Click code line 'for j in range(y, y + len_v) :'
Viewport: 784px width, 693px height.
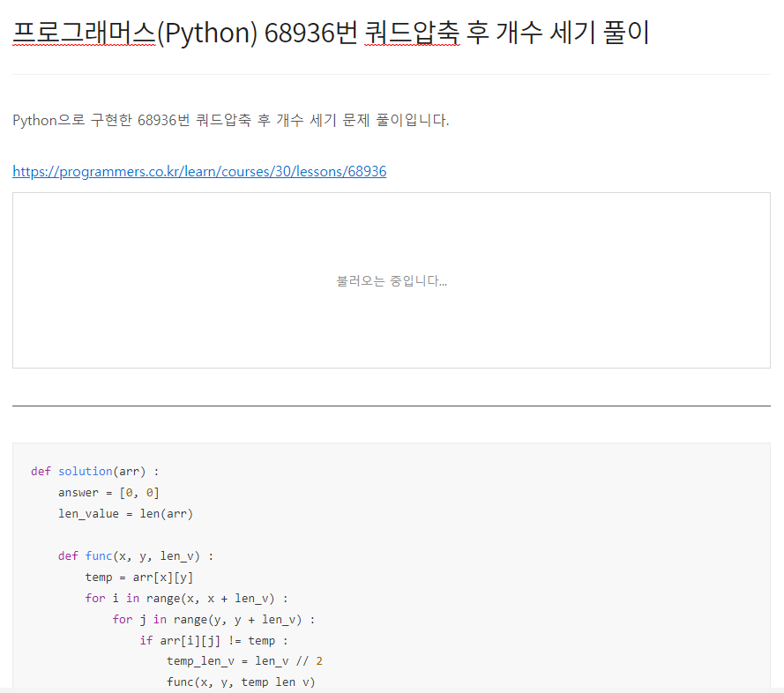(213, 620)
